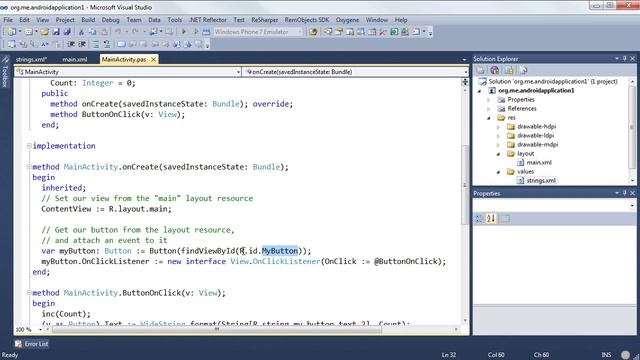The image size is (640, 360).
Task: Close the Solution Explorer panel
Action: coord(633,59)
